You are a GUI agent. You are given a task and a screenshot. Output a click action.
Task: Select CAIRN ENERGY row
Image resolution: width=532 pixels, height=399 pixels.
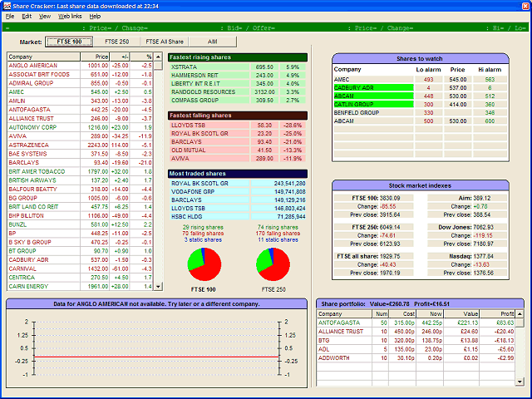pyautogui.click(x=80, y=286)
